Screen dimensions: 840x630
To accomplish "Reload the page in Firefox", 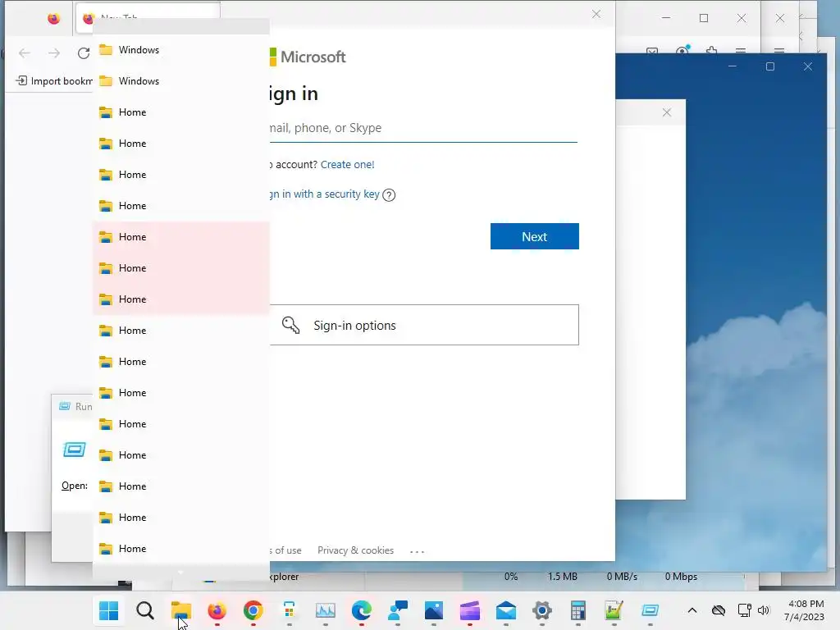I will click(x=84, y=53).
